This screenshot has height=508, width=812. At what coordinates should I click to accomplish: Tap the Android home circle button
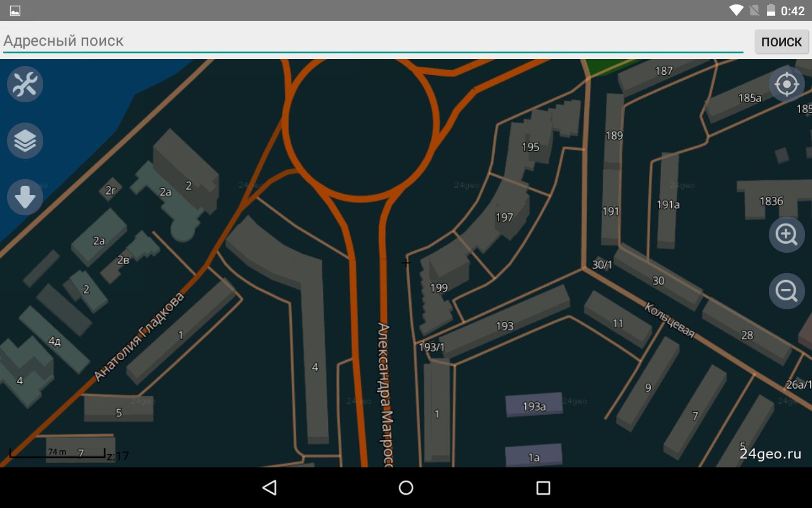coord(406,488)
